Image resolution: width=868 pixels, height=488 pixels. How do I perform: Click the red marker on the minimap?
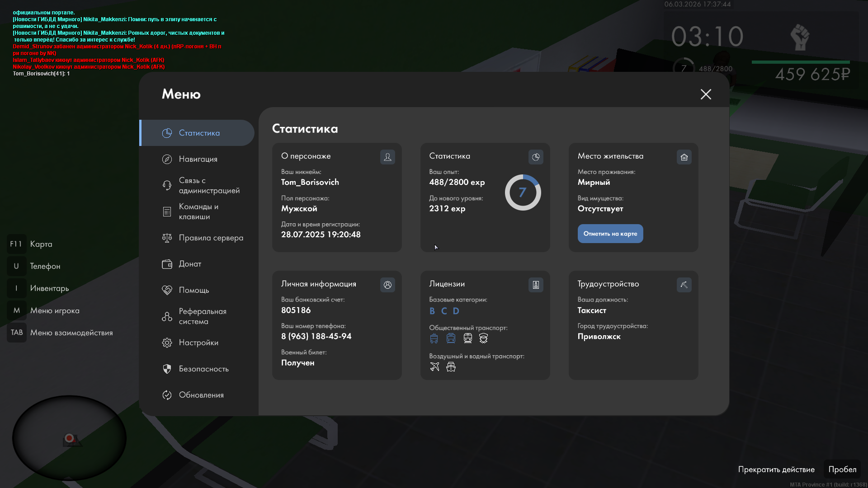69,438
